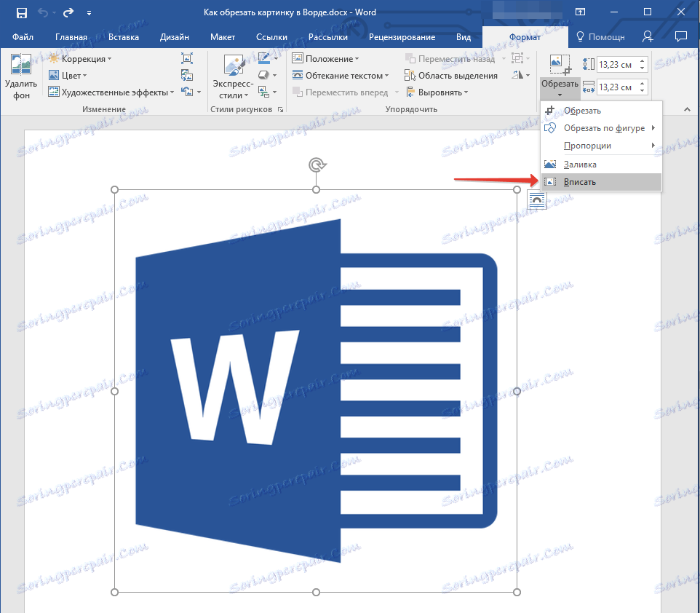700x613 pixels.
Task: Click the Save icon in the title bar
Action: [x=21, y=13]
